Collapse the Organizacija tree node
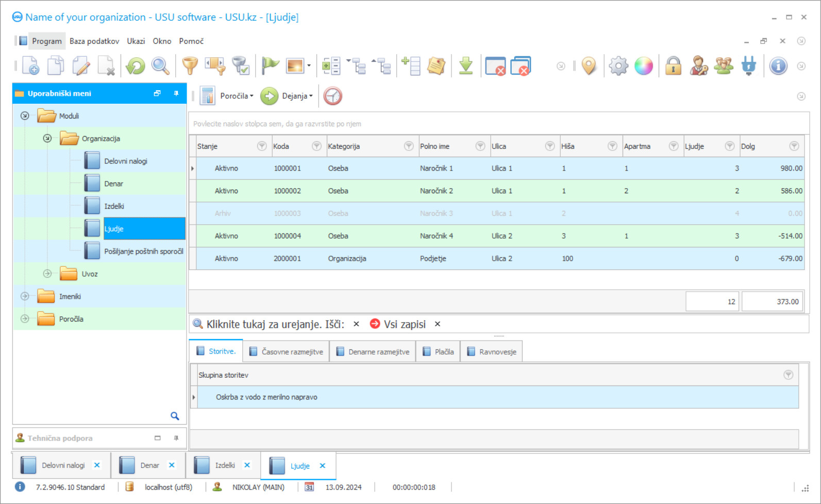Viewport: 821px width, 504px height. click(x=47, y=139)
